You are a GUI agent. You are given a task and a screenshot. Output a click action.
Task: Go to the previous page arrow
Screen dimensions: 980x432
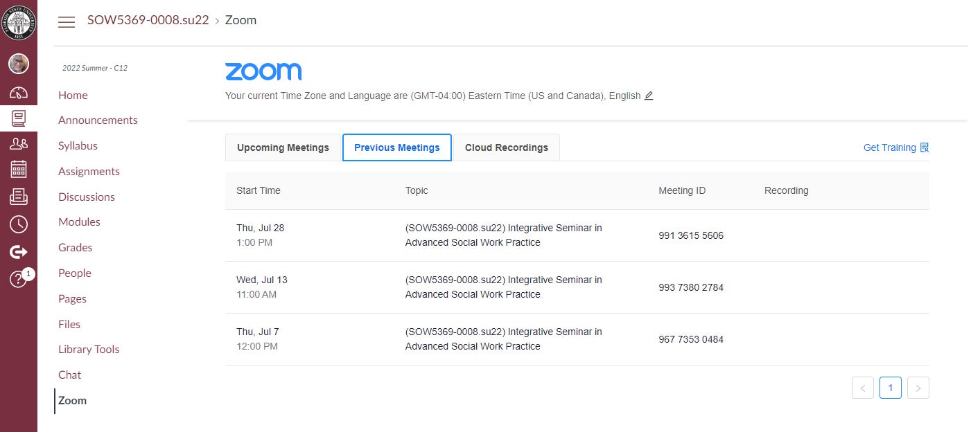point(863,388)
